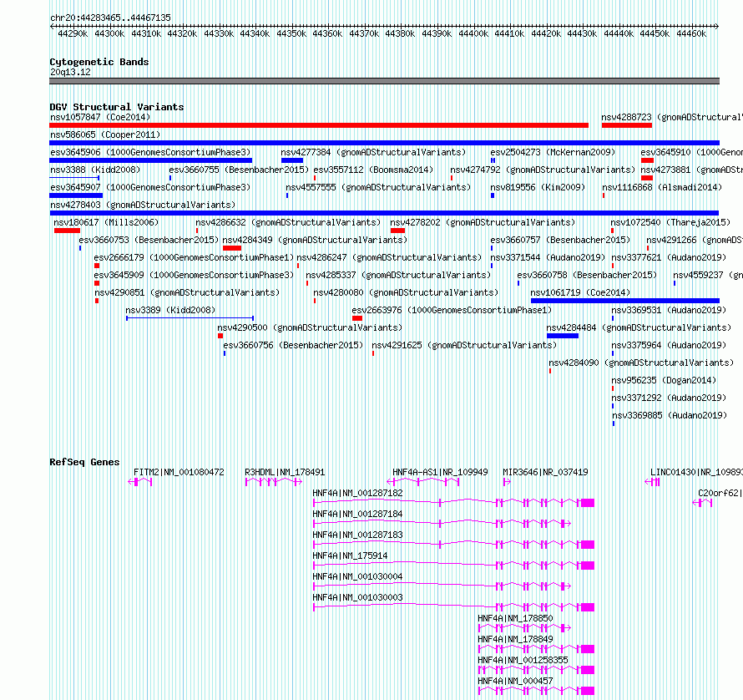Open nsv3369885 (Audano2019) label

pyautogui.click(x=670, y=415)
